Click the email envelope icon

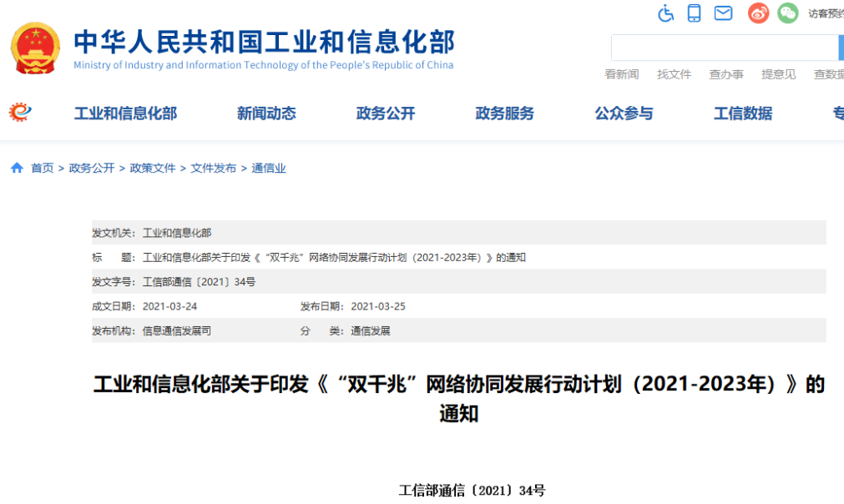pyautogui.click(x=723, y=13)
